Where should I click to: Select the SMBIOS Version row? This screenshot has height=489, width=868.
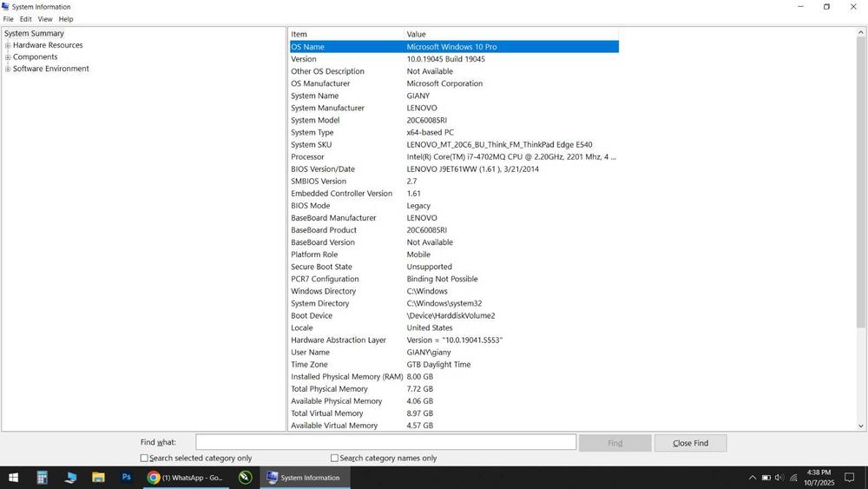click(454, 181)
